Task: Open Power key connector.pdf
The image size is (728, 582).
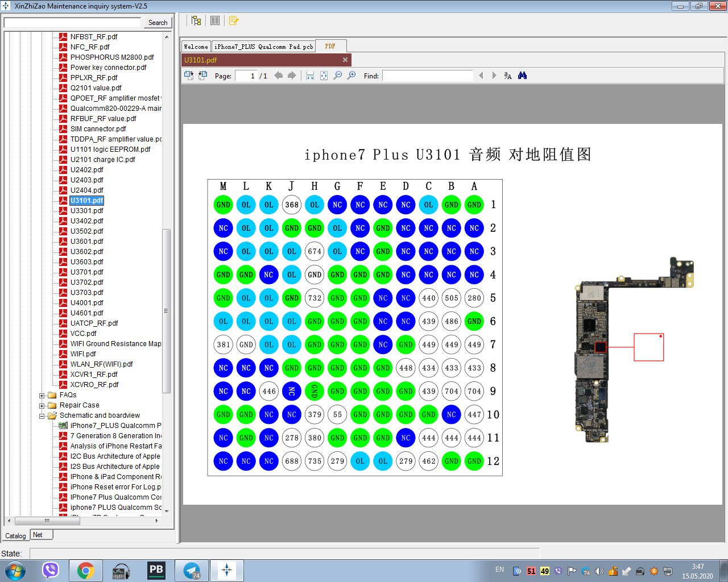Action: point(108,68)
